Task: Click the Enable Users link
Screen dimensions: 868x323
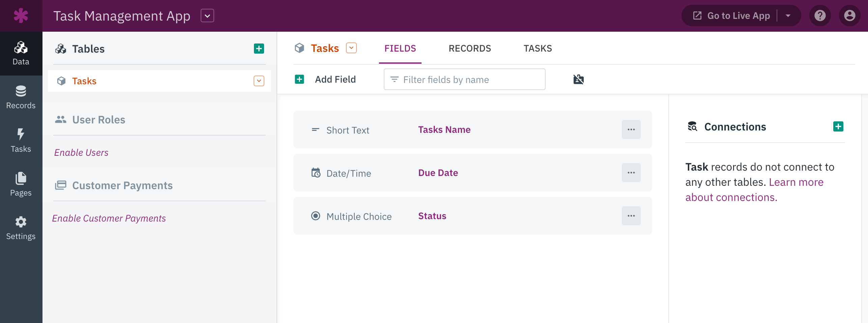Action: 81,153
